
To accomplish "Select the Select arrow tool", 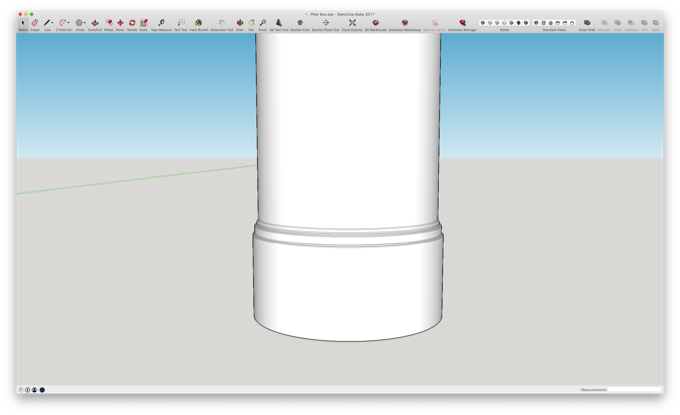I will pyautogui.click(x=23, y=23).
